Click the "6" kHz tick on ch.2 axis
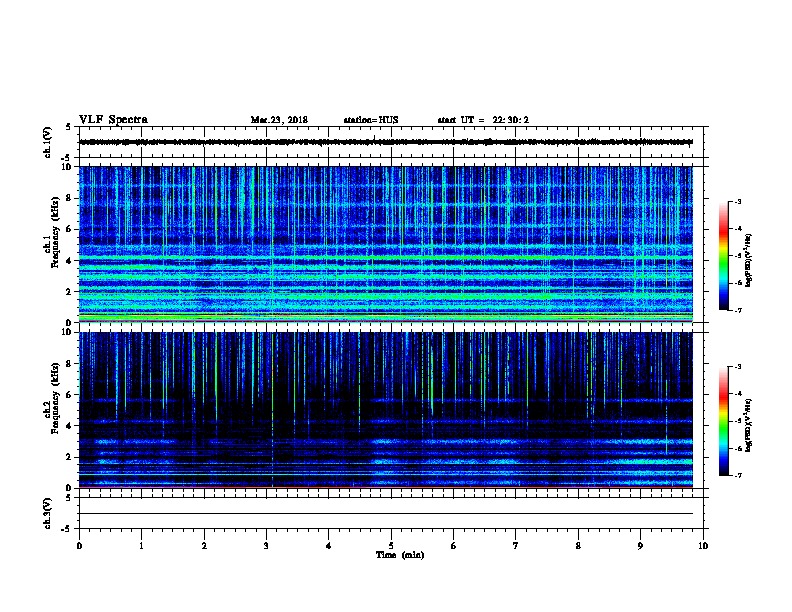The image size is (792, 612). pyautogui.click(x=69, y=395)
